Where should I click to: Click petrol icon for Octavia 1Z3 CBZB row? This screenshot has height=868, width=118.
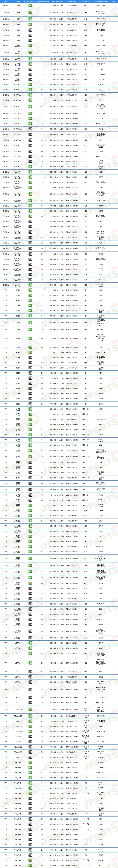pos(30,90)
